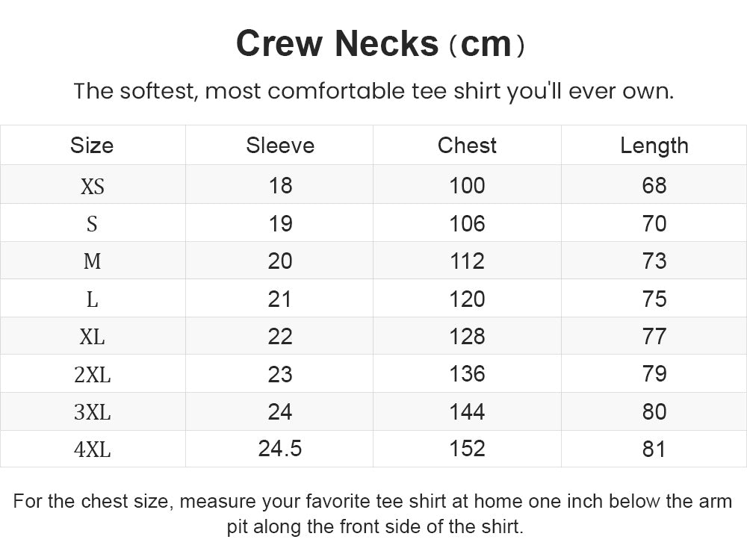Viewport: 747px width, 560px height.
Task: Click the 112 chest value for M
Action: [468, 261]
